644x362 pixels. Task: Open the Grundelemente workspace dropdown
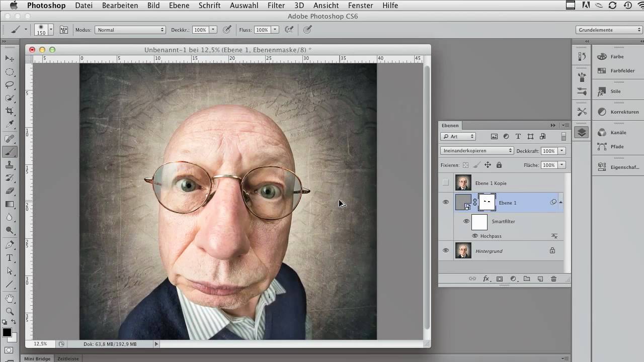point(609,30)
